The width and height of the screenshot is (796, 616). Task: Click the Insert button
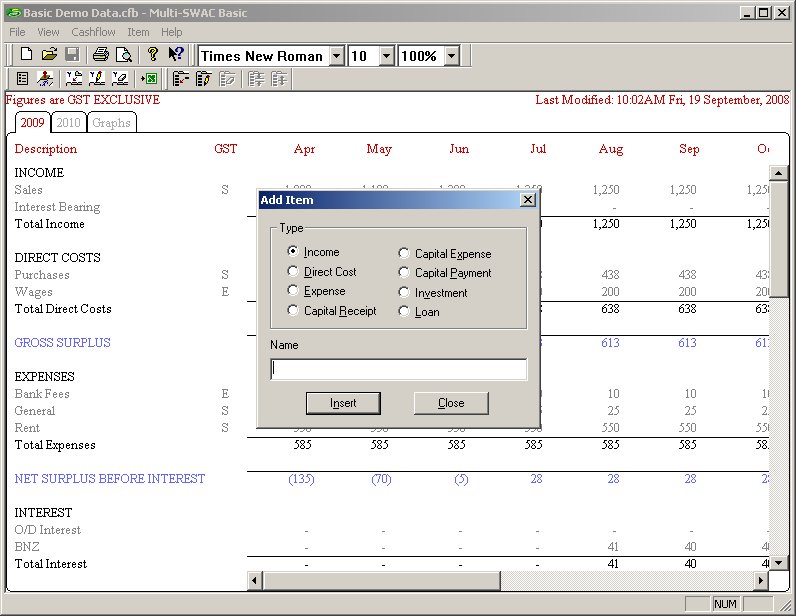(x=343, y=403)
